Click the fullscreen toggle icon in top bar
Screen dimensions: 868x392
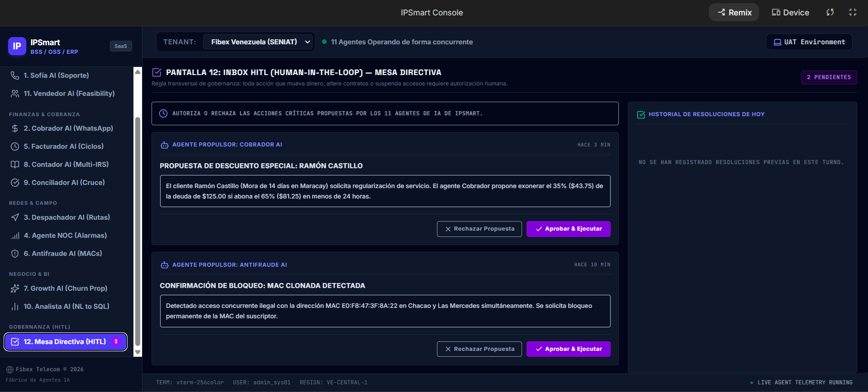point(853,12)
